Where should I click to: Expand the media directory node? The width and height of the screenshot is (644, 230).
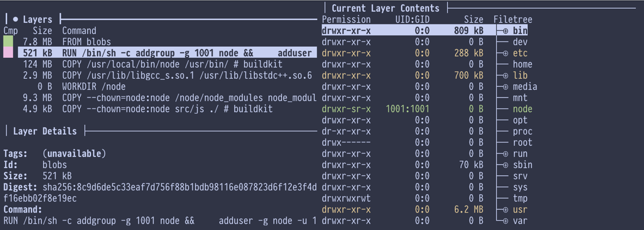505,87
